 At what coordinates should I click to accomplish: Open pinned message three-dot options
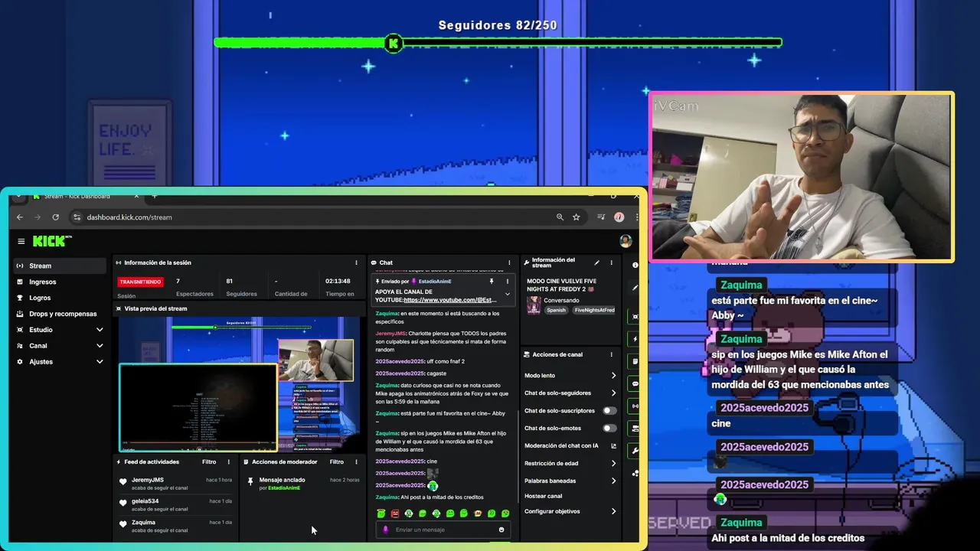[507, 282]
